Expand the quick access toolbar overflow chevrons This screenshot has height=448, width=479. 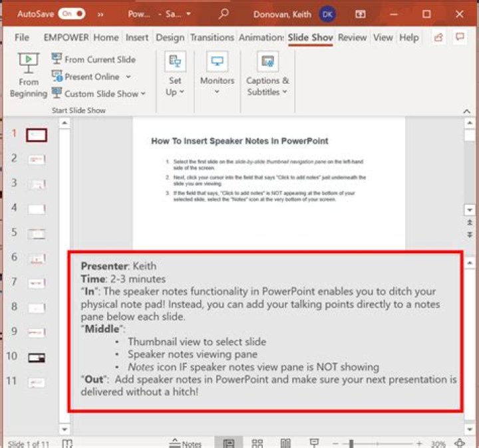tap(100, 15)
